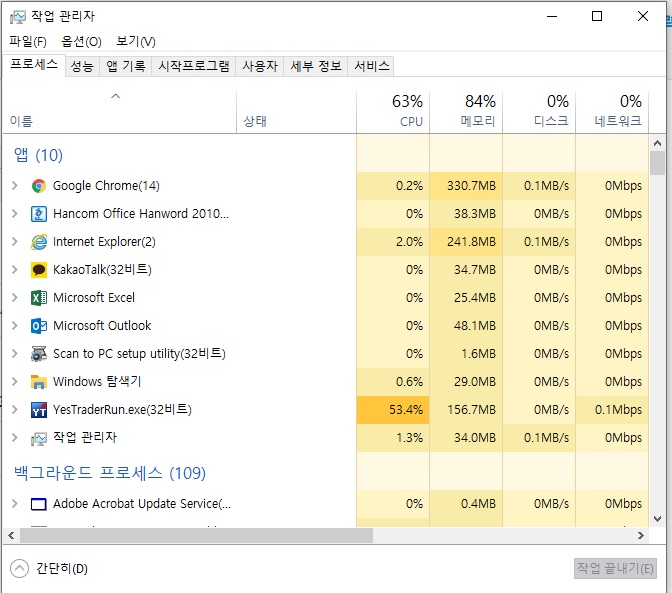Click the Microsoft Excel icon
The width and height of the screenshot is (672, 593).
click(x=39, y=297)
